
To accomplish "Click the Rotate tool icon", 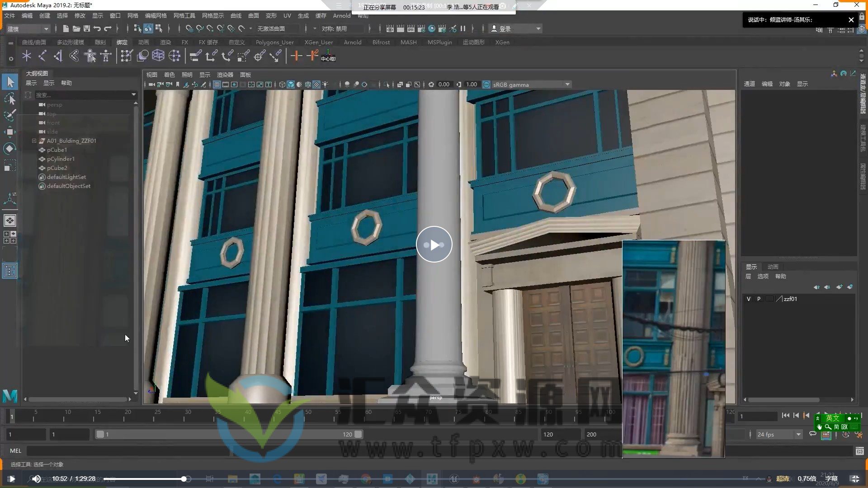I will coord(9,149).
